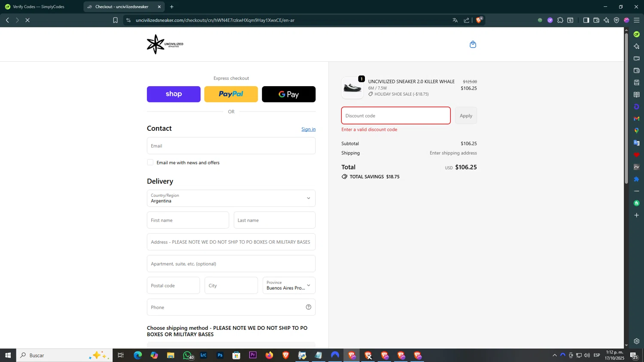View site information icon in address bar
Image resolution: width=644 pixels, height=362 pixels.
click(128, 20)
